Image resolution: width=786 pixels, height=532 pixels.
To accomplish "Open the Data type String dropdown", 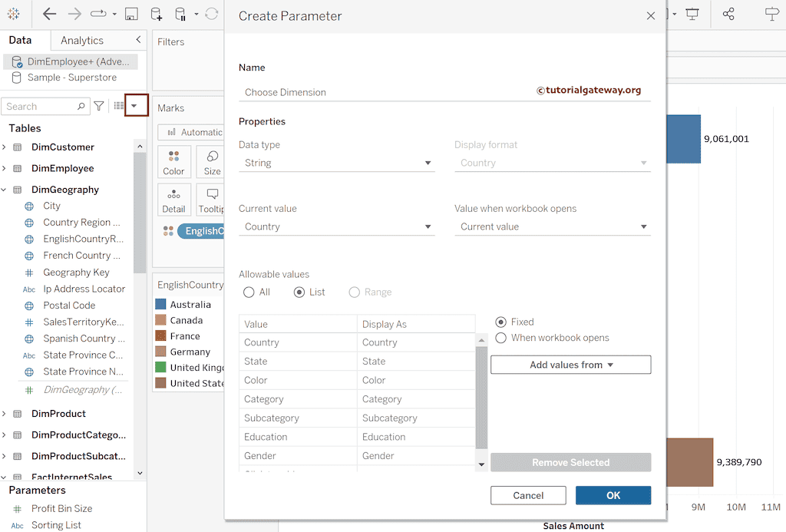I will 336,163.
